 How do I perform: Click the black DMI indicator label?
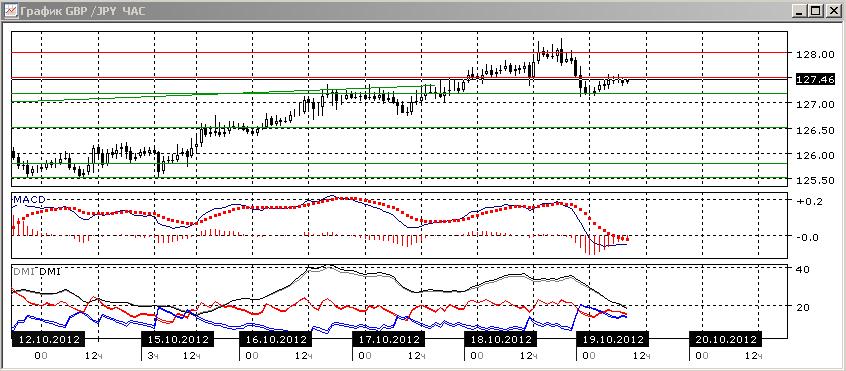pos(50,272)
